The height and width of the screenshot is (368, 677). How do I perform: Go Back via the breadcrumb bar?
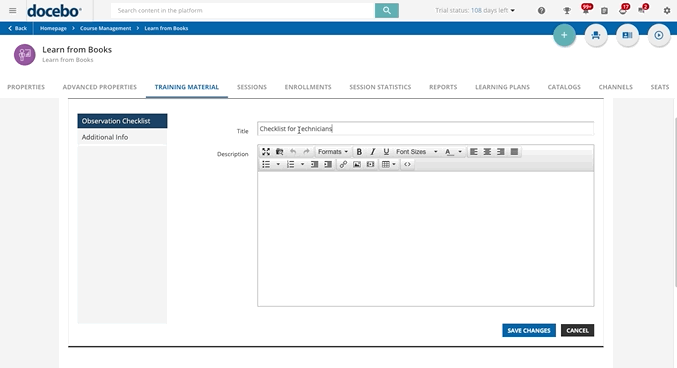(17, 28)
